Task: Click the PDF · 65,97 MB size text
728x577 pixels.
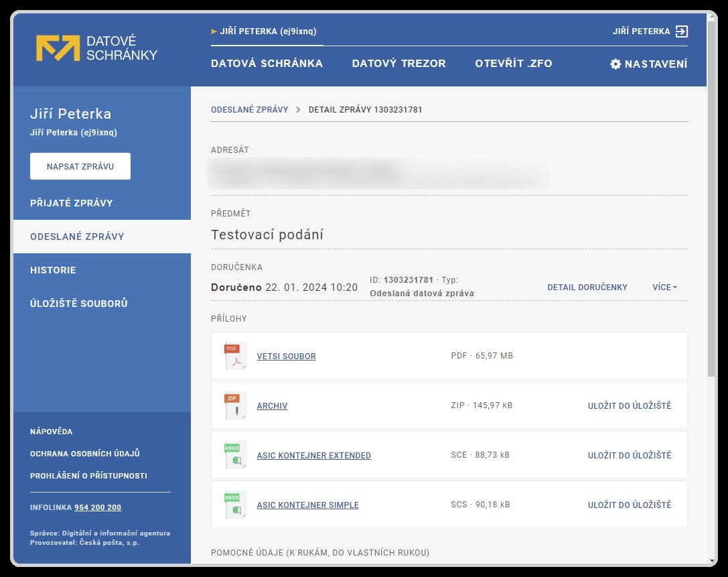Action: pyautogui.click(x=482, y=356)
